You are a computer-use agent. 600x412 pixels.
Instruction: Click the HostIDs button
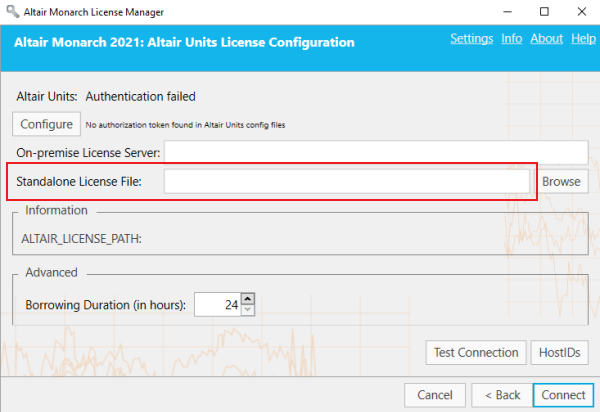[558, 352]
